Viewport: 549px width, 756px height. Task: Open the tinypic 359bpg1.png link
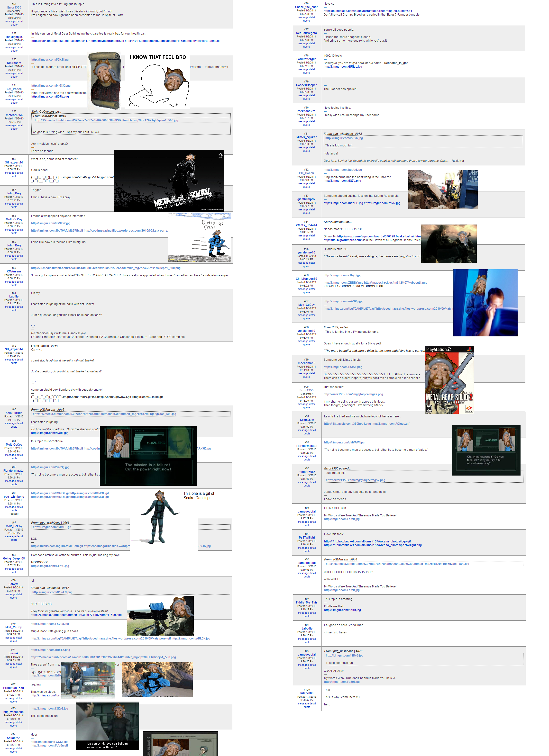[x=347, y=424]
